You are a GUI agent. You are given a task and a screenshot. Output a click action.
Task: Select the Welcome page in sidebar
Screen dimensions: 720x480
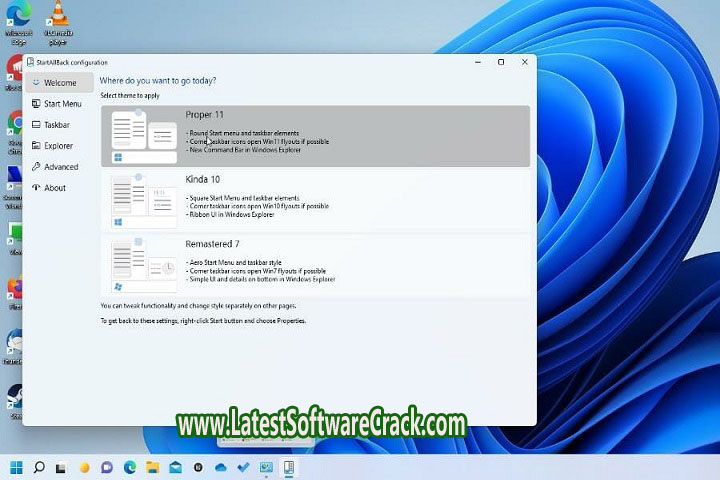pos(59,83)
